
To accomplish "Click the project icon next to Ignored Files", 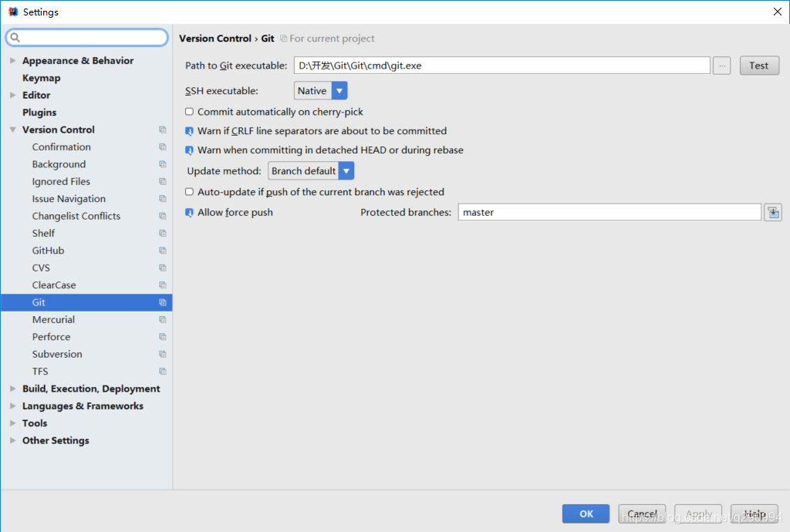I will [162, 181].
